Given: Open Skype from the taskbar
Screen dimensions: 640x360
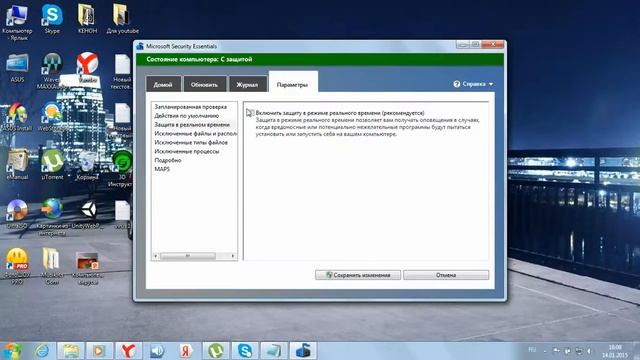Looking at the screenshot, I should coord(245,351).
